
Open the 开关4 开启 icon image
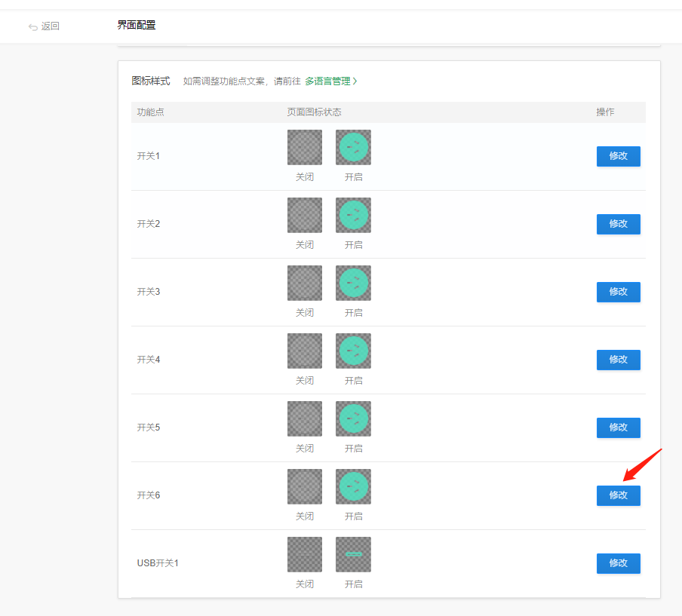click(x=353, y=351)
